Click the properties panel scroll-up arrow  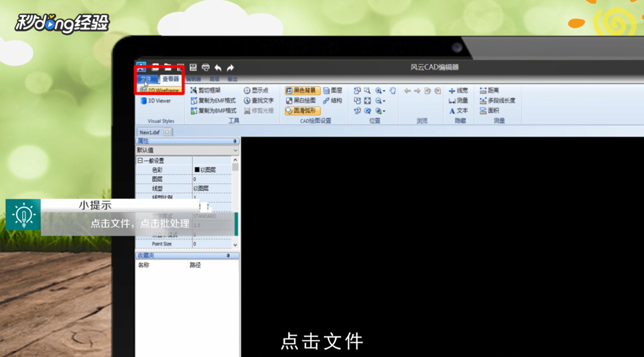coord(235,160)
